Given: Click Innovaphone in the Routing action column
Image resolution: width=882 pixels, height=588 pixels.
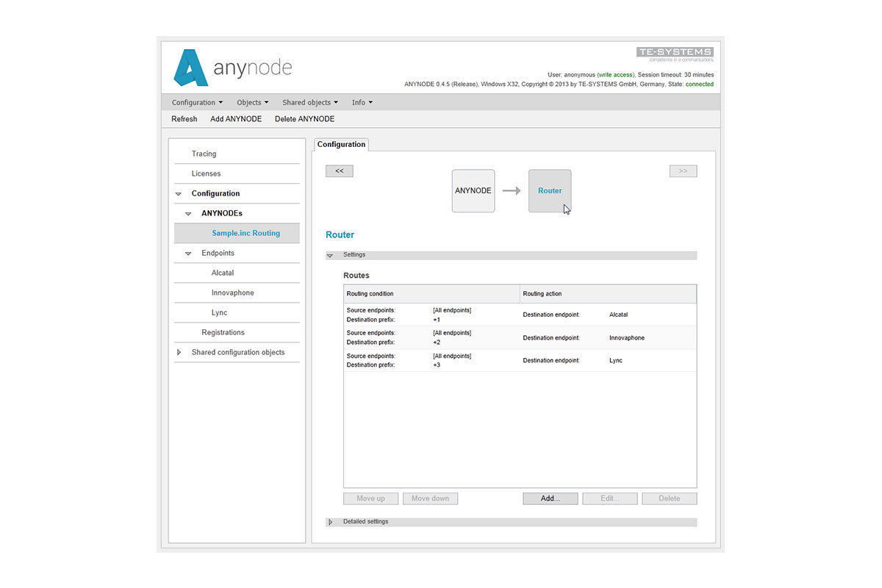Looking at the screenshot, I should pyautogui.click(x=627, y=338).
